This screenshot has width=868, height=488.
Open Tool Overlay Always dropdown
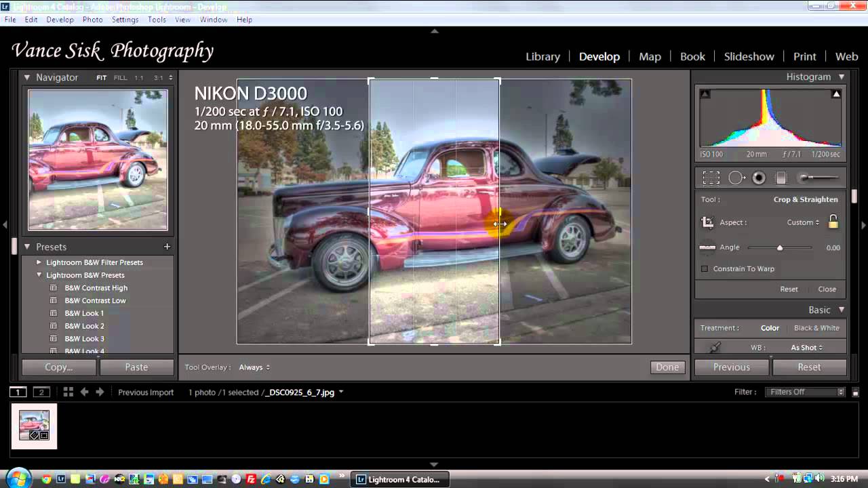click(x=254, y=367)
